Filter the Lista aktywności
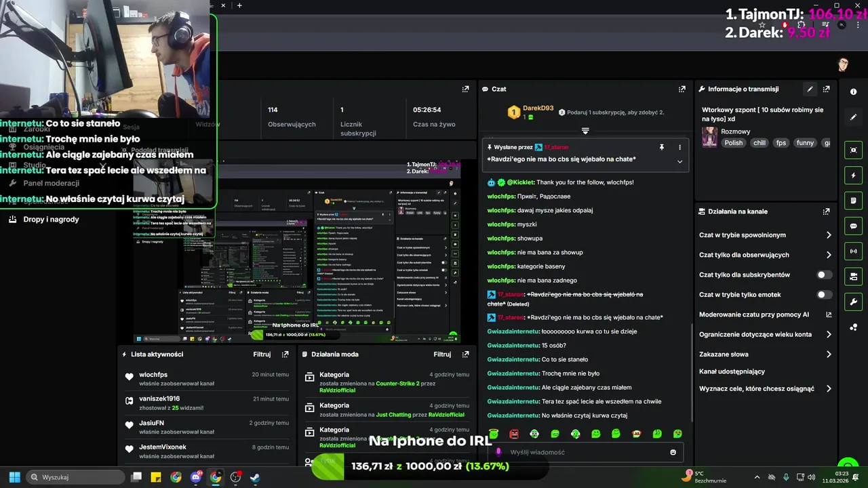This screenshot has height=488, width=868. pos(262,354)
